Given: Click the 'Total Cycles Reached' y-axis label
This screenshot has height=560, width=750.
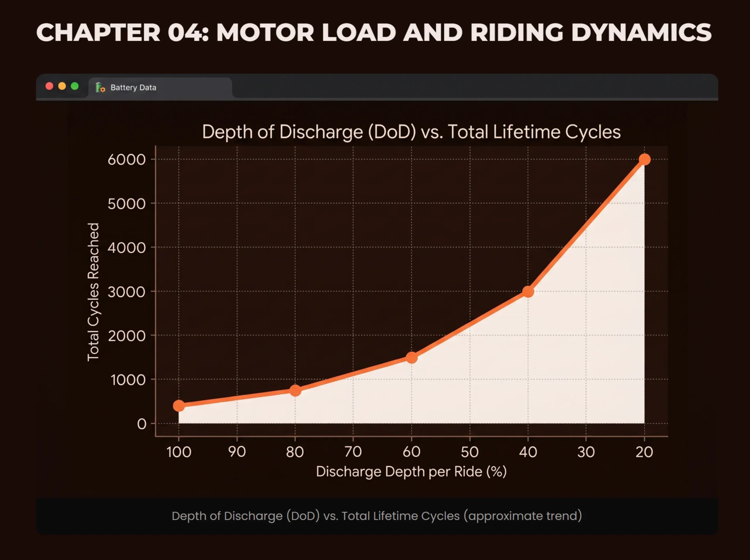Looking at the screenshot, I should [x=93, y=292].
